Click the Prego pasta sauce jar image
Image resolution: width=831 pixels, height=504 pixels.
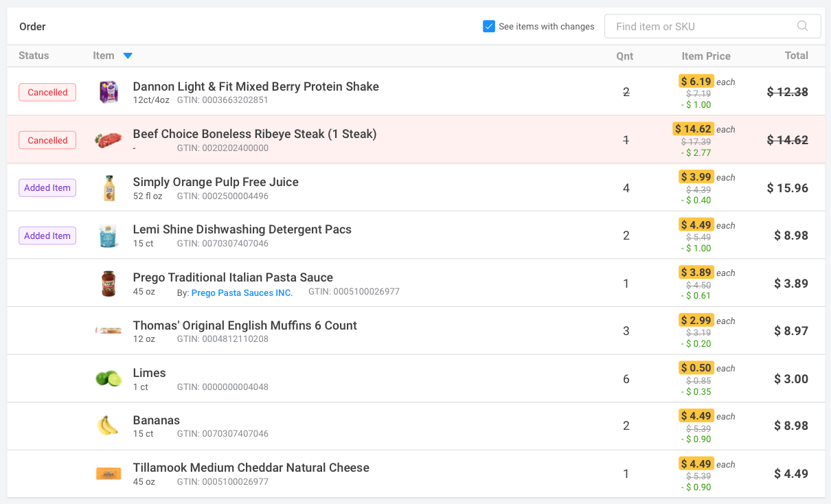point(109,284)
